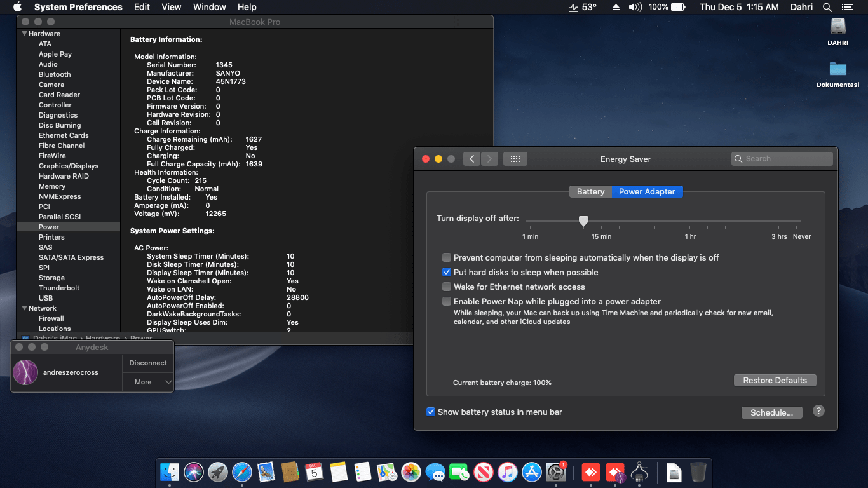868x488 pixels.
Task: Switch to the Battery tab
Action: (x=590, y=191)
